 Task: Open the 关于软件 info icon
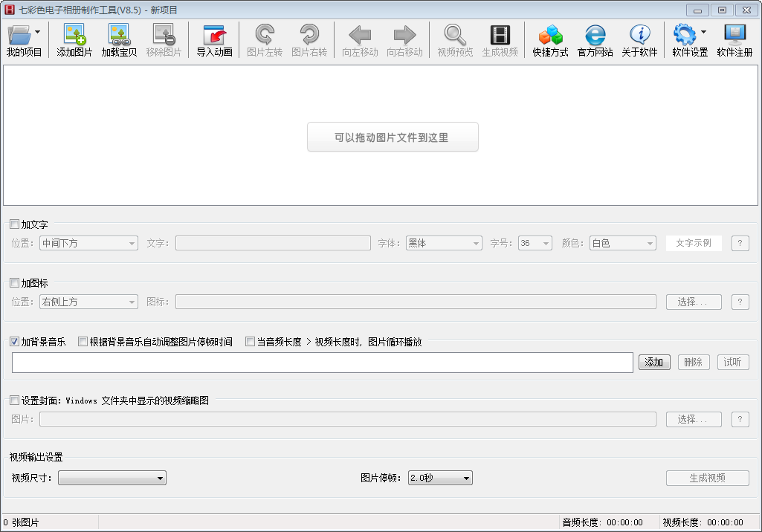point(639,34)
